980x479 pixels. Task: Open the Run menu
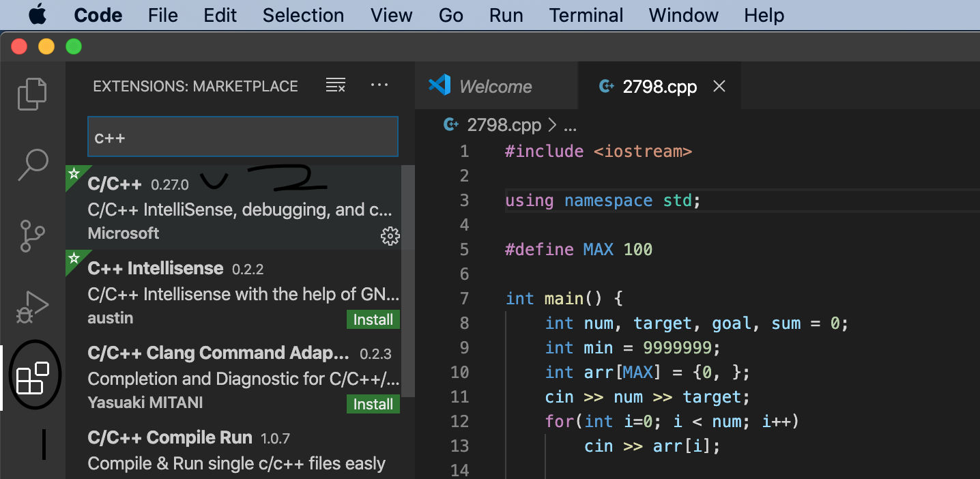[506, 15]
